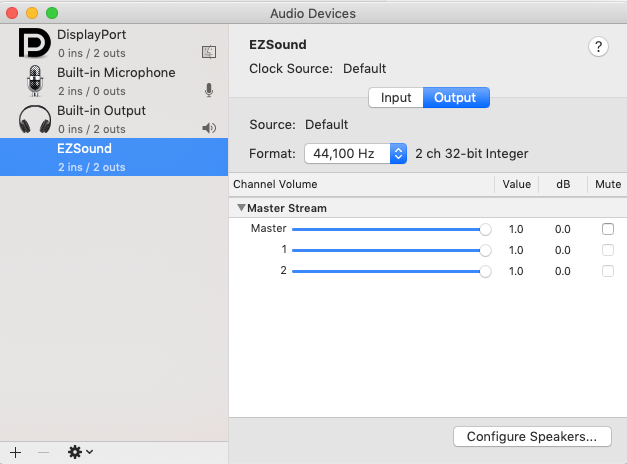
Task: Switch to the Input tab
Action: coord(396,98)
